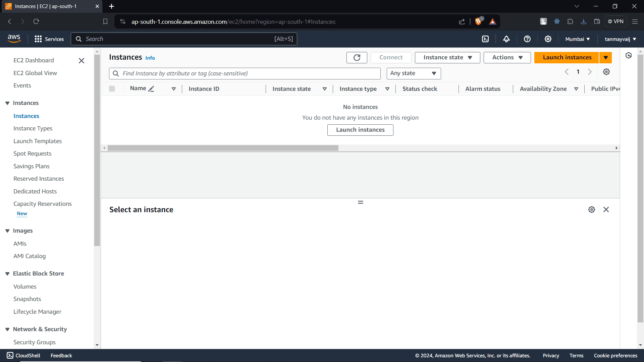Open the Terms link in the footer
This screenshot has width=644, height=362.
coord(576,356)
